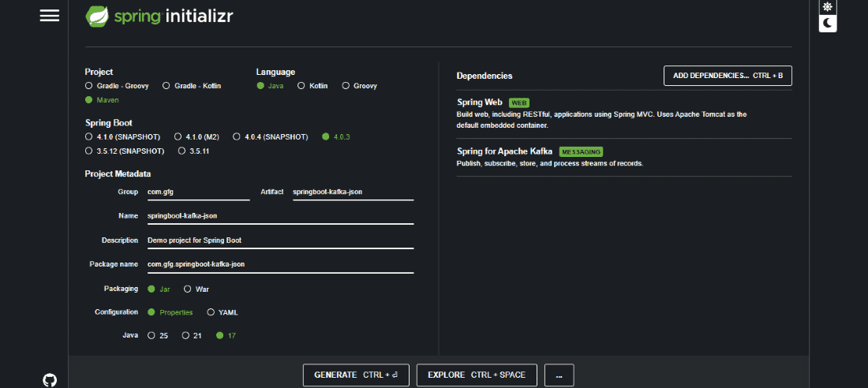
Task: Switch to light theme sun icon
Action: [828, 6]
